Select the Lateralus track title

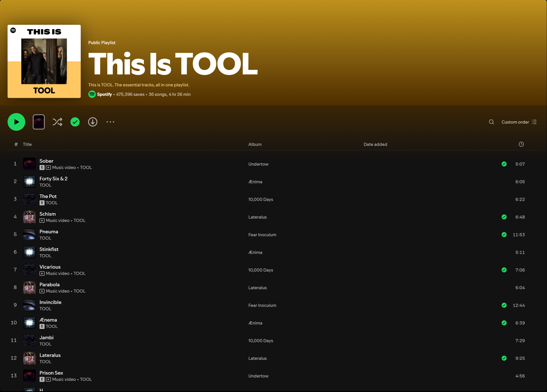[50, 355]
